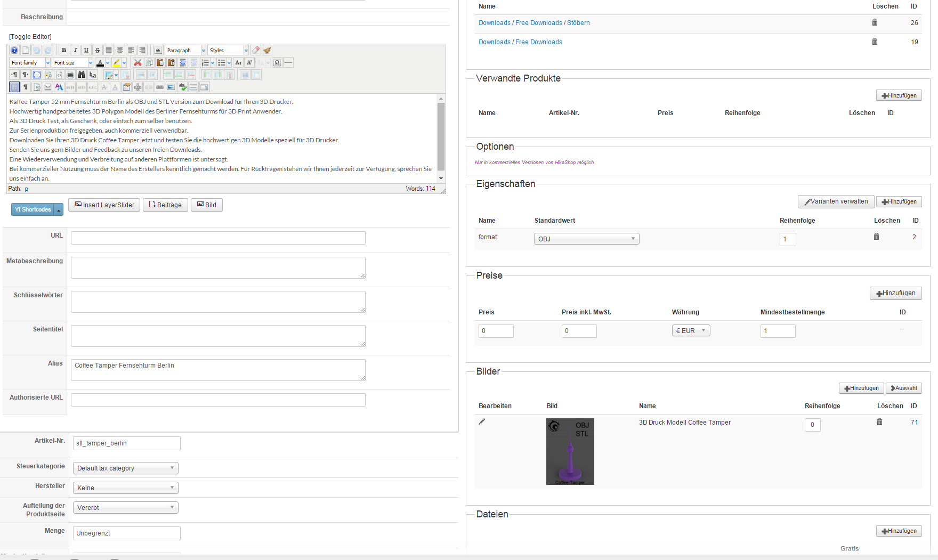Screen dimensions: 938x560
Task: Click the Varianten verwalten button
Action: coord(836,201)
